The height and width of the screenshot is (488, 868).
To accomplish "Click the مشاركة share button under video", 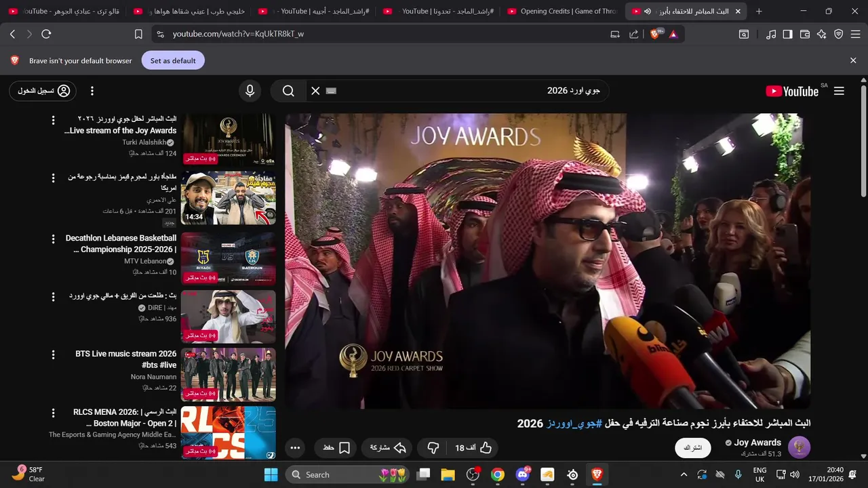I will click(388, 447).
